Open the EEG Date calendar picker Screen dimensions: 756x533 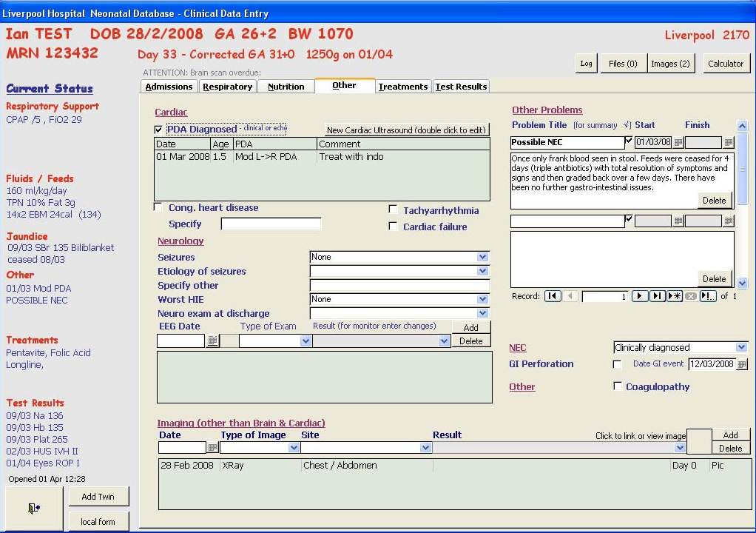(x=213, y=341)
